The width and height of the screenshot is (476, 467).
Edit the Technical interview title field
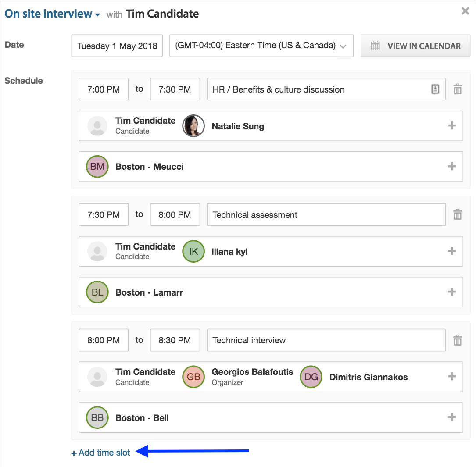(326, 340)
